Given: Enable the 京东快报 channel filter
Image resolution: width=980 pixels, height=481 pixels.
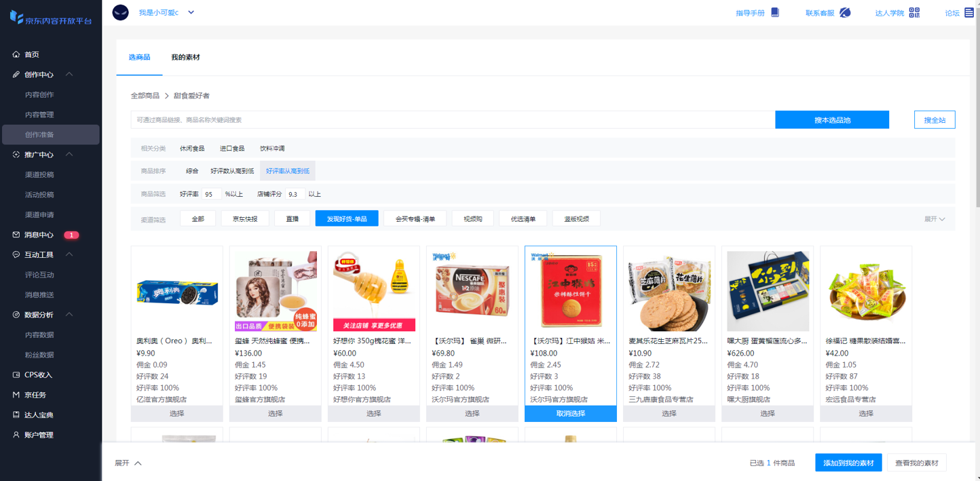Looking at the screenshot, I should pos(245,218).
